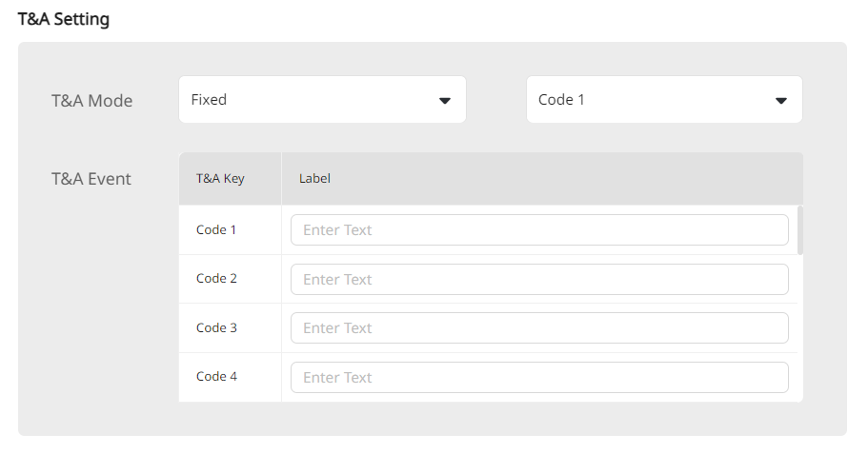The image size is (868, 454).
Task: Expand the Code 1 selection dropdown
Action: [x=664, y=100]
